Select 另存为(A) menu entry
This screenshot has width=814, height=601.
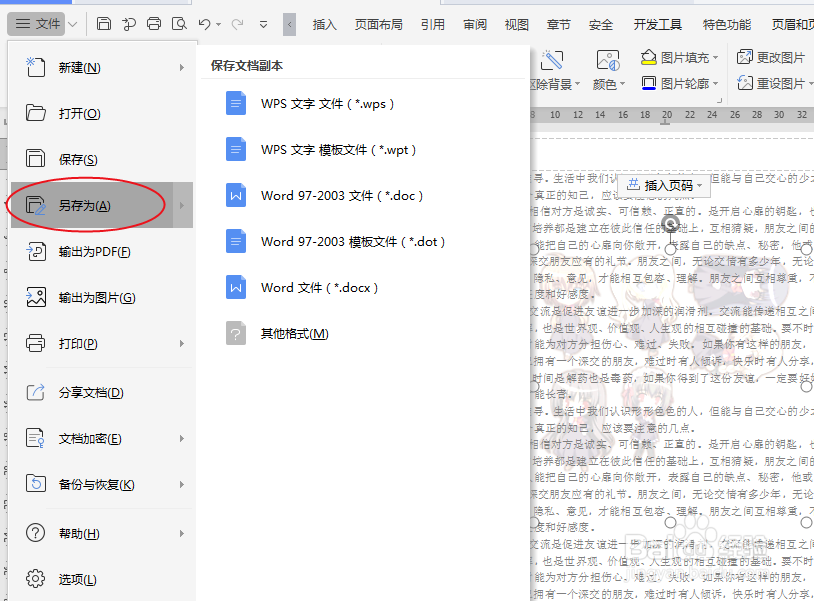coord(92,206)
